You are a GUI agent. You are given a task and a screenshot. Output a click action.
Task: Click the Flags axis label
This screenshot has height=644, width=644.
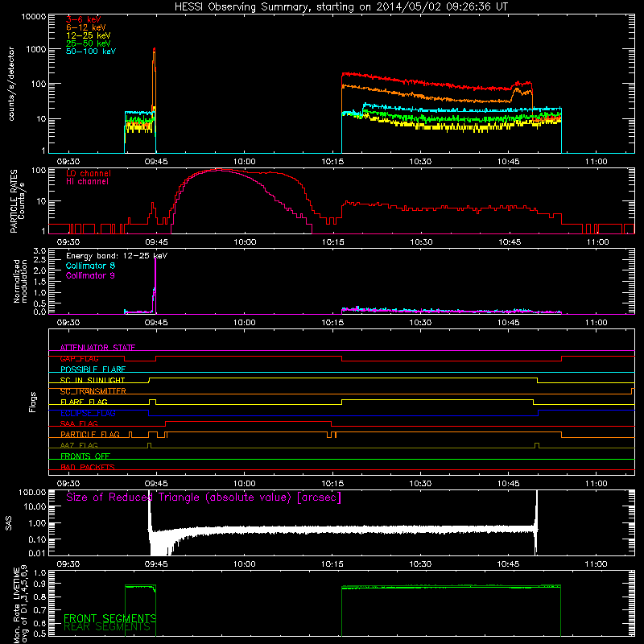(33, 402)
